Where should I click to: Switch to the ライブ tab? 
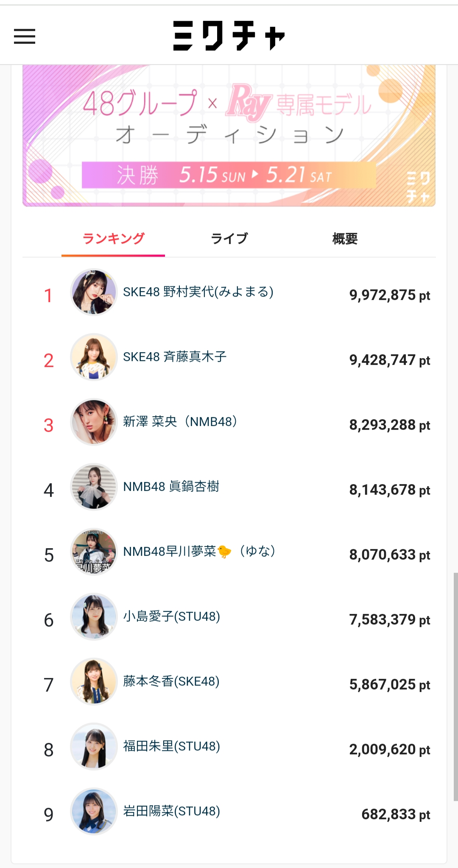[229, 239]
